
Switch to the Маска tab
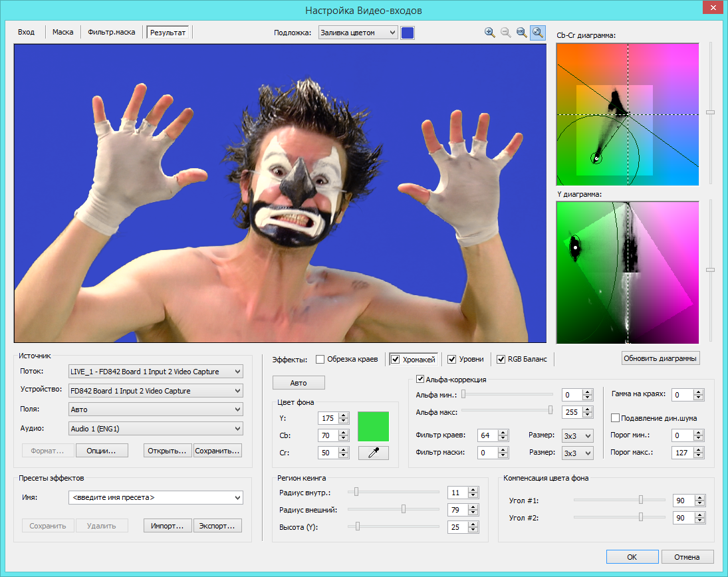62,32
